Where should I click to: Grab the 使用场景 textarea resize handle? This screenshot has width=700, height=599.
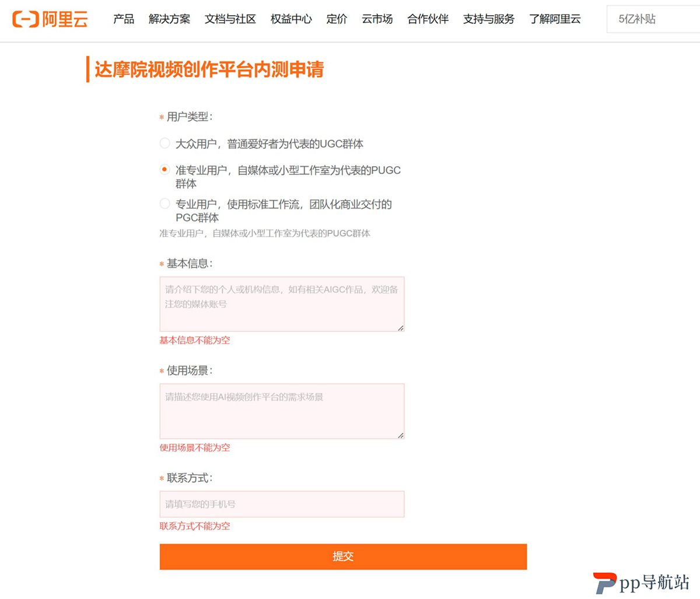tap(400, 435)
